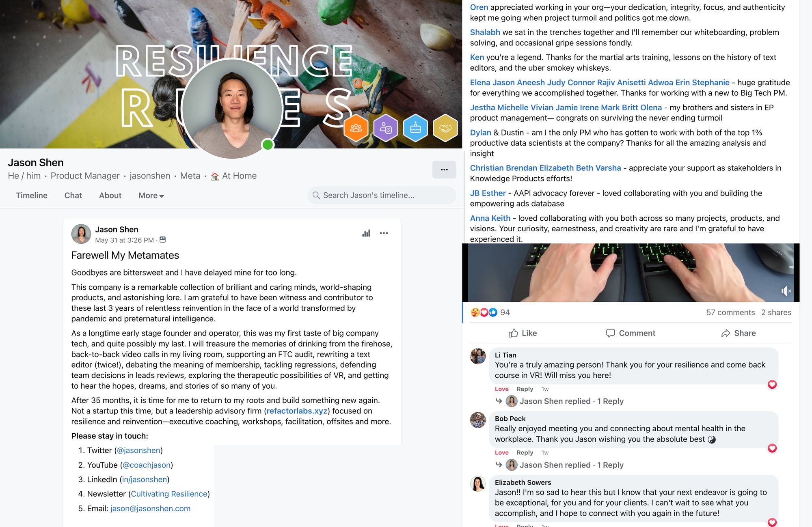The width and height of the screenshot is (812, 527).
Task: Open the profile's three-dot options button
Action: (x=444, y=170)
